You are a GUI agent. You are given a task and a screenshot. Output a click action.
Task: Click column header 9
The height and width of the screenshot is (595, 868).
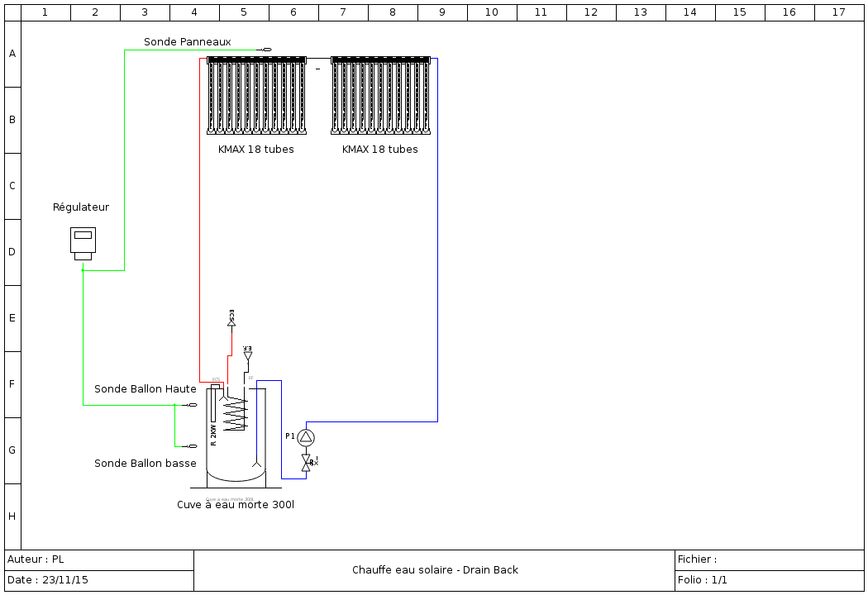pyautogui.click(x=442, y=12)
